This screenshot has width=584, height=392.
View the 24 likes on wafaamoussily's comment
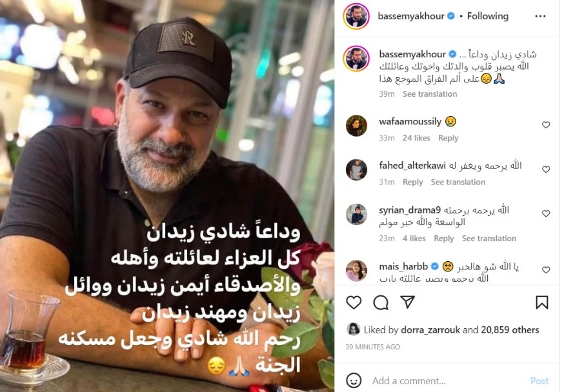coord(416,138)
